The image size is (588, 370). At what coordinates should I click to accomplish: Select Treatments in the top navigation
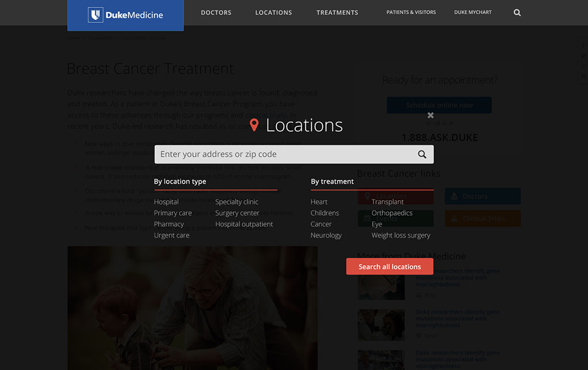[x=337, y=13]
